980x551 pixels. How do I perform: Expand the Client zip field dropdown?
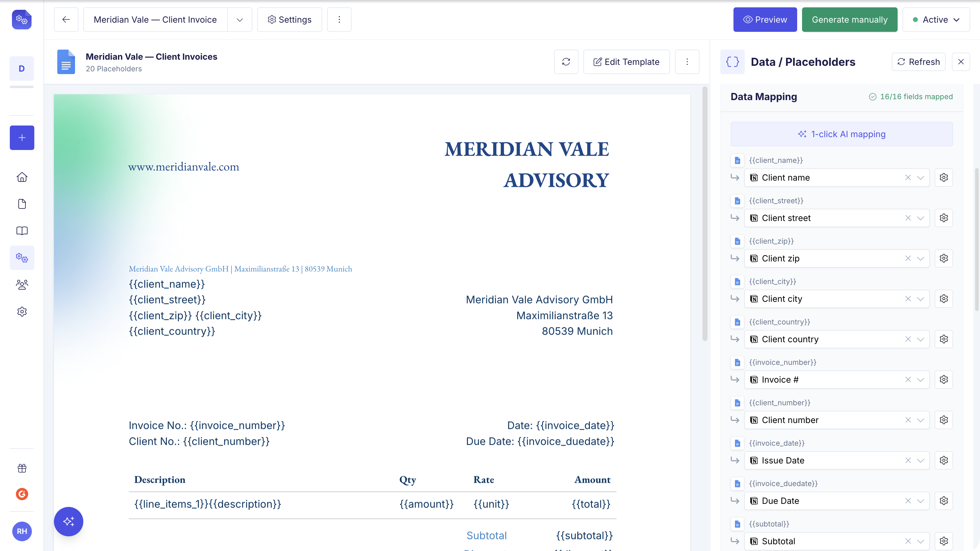[920, 258]
